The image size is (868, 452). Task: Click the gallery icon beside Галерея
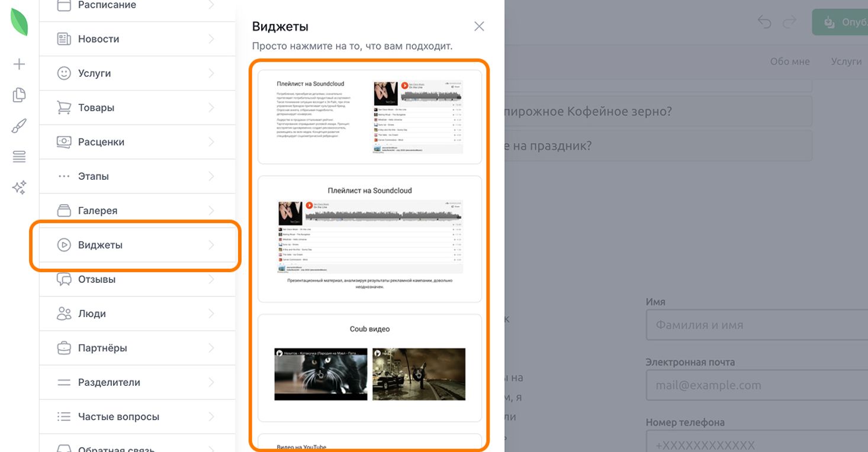63,211
